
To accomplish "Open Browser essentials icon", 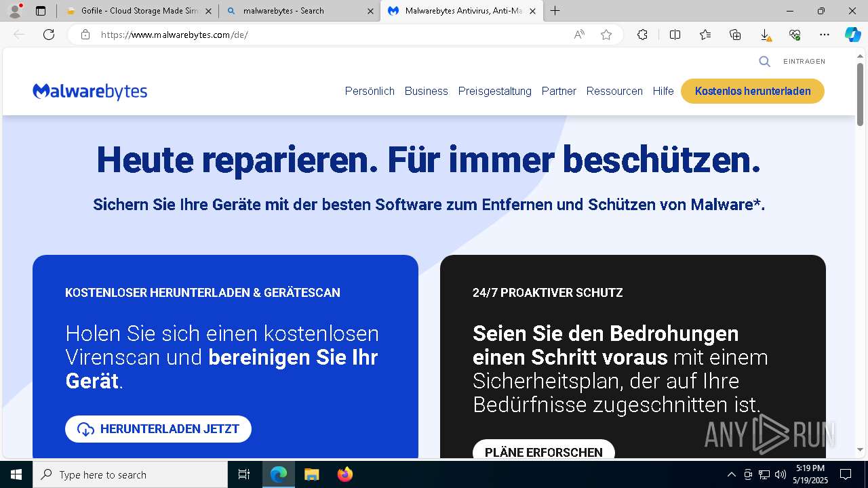I will point(795,35).
